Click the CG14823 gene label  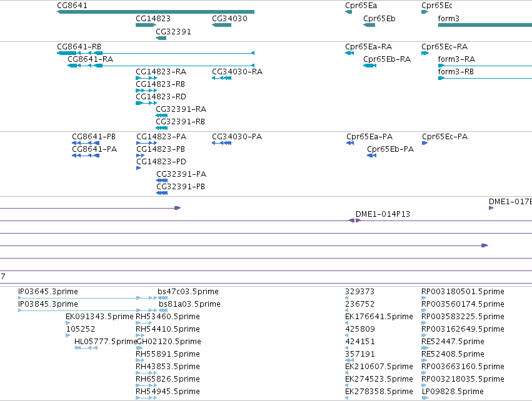pyautogui.click(x=153, y=19)
